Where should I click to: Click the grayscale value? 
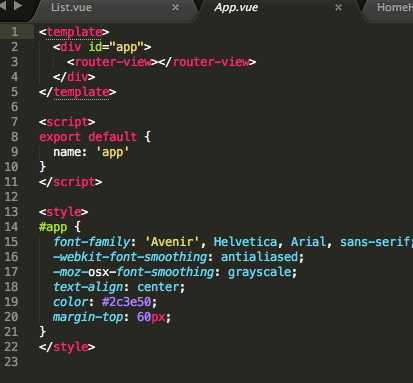pyautogui.click(x=259, y=272)
